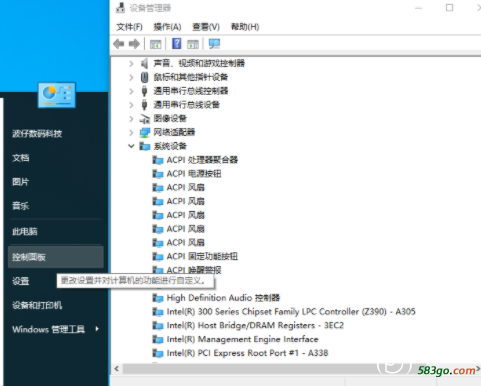Open the 帮助(H) menu
The width and height of the screenshot is (481, 386).
[x=245, y=27]
